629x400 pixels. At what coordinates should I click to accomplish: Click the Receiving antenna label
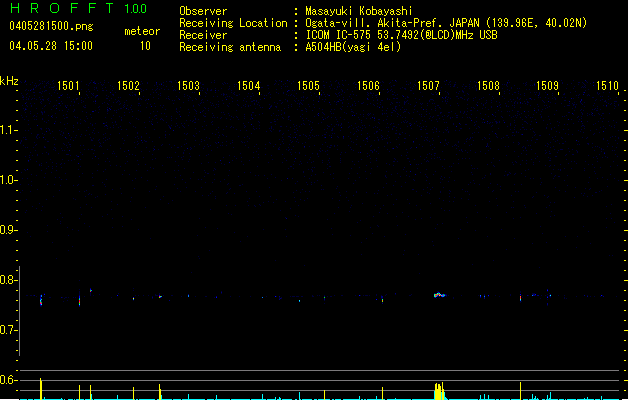pyautogui.click(x=230, y=47)
